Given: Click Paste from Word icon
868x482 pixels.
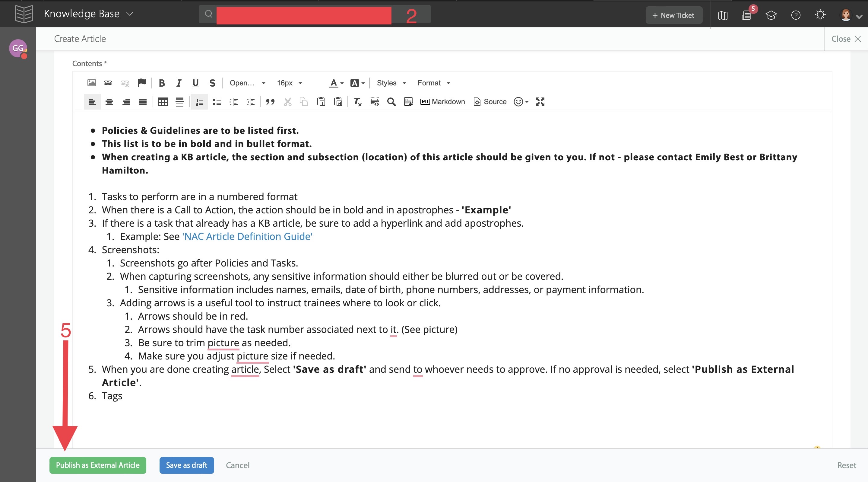Looking at the screenshot, I should coord(338,102).
